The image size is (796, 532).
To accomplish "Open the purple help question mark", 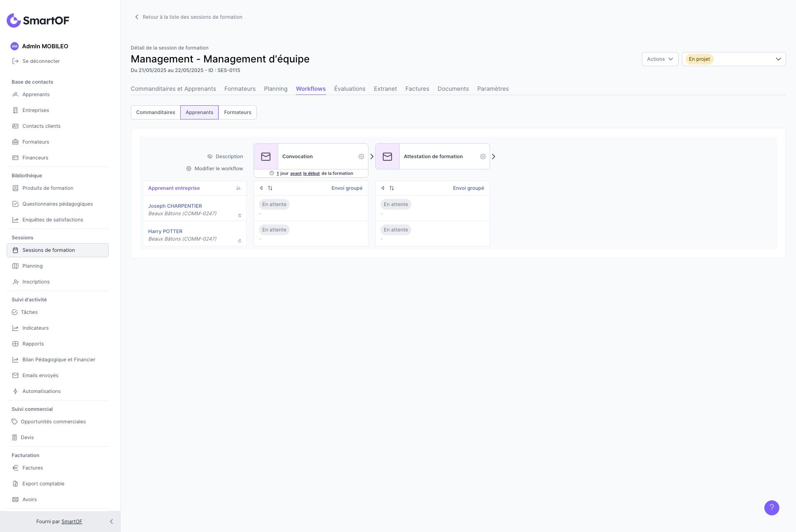I will [771, 507].
